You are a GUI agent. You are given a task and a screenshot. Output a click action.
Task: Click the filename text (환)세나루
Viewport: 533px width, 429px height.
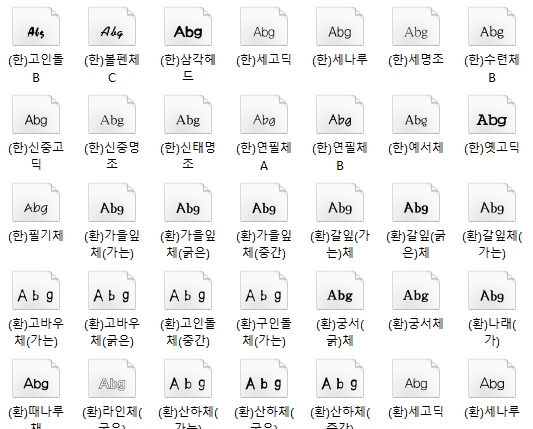click(492, 412)
